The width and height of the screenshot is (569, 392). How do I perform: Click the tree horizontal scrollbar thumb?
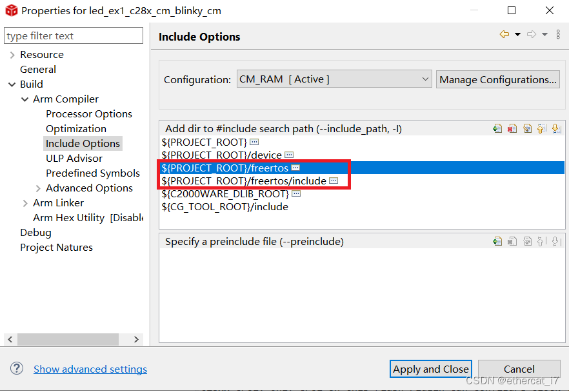click(x=68, y=339)
